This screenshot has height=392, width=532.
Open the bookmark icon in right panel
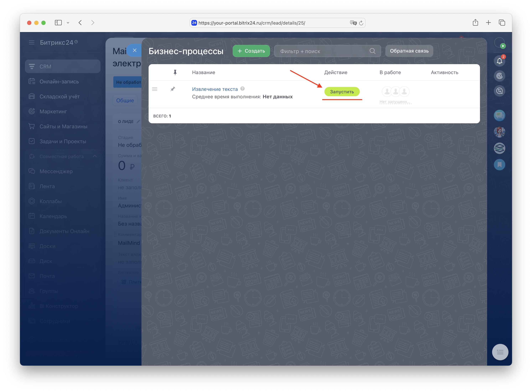tap(499, 165)
